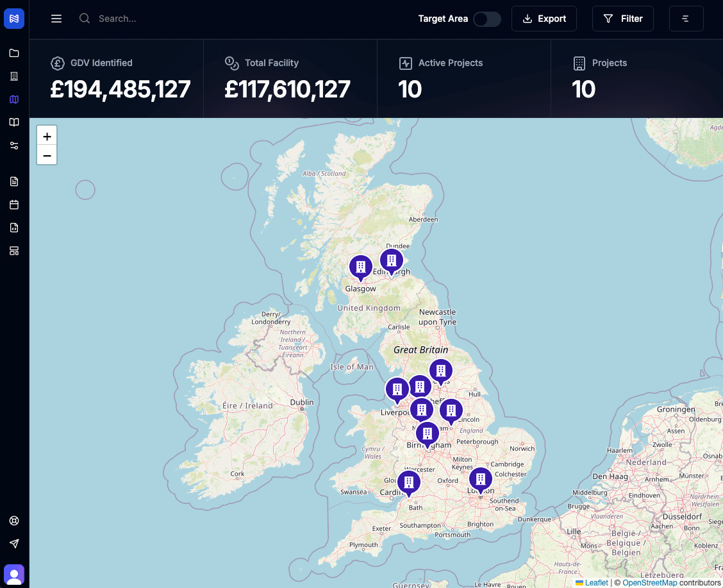The height and width of the screenshot is (588, 723).
Task: Click the Total Facility card
Action: [x=290, y=78]
